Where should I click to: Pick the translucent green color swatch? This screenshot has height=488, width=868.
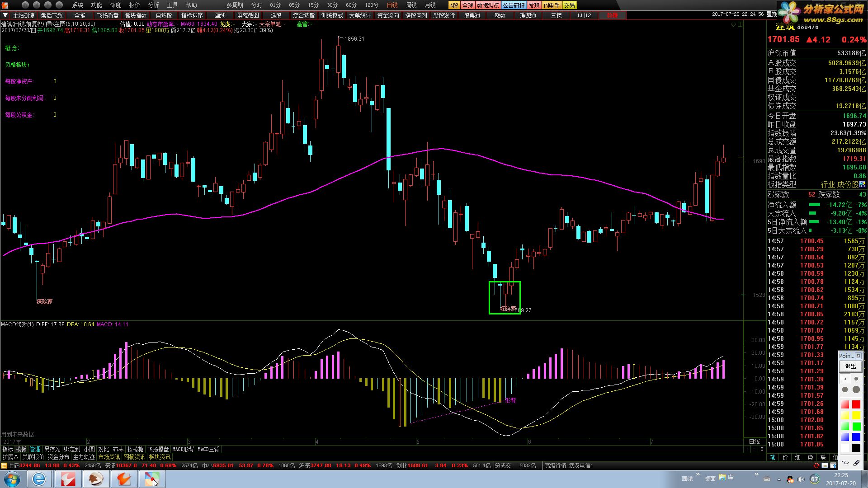pyautogui.click(x=845, y=426)
